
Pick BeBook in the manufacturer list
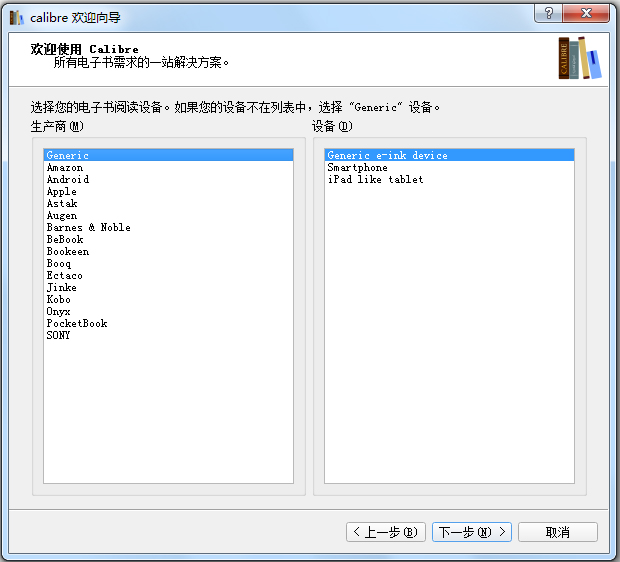(x=168, y=239)
